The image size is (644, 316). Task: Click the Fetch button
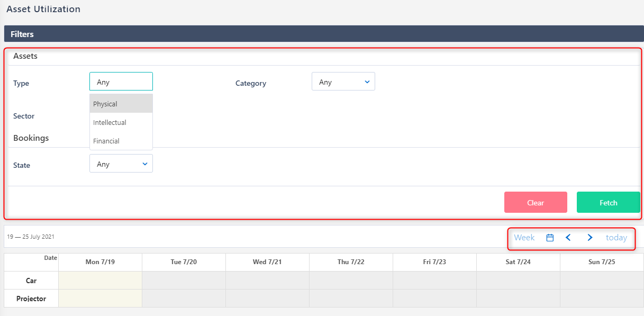(x=608, y=202)
